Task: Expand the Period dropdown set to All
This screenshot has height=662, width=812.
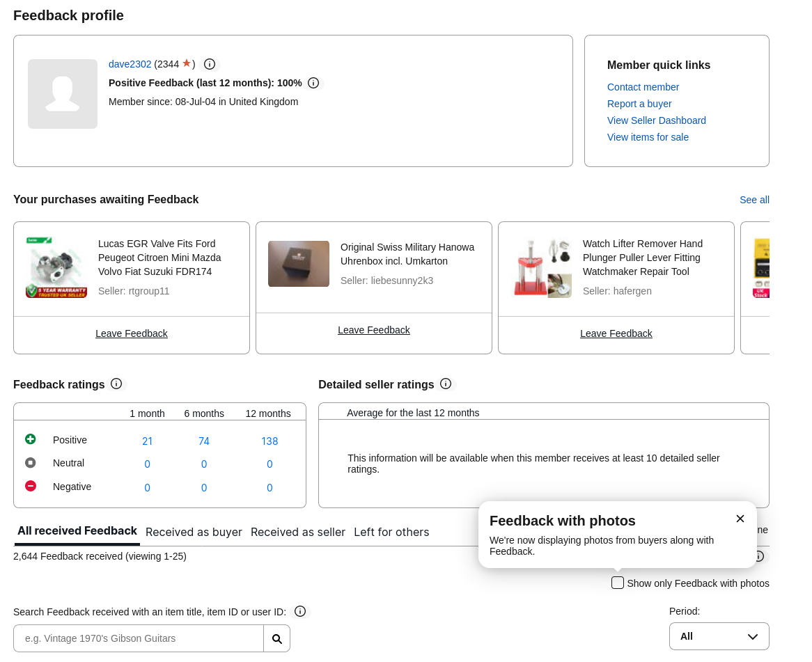Action: [719, 636]
